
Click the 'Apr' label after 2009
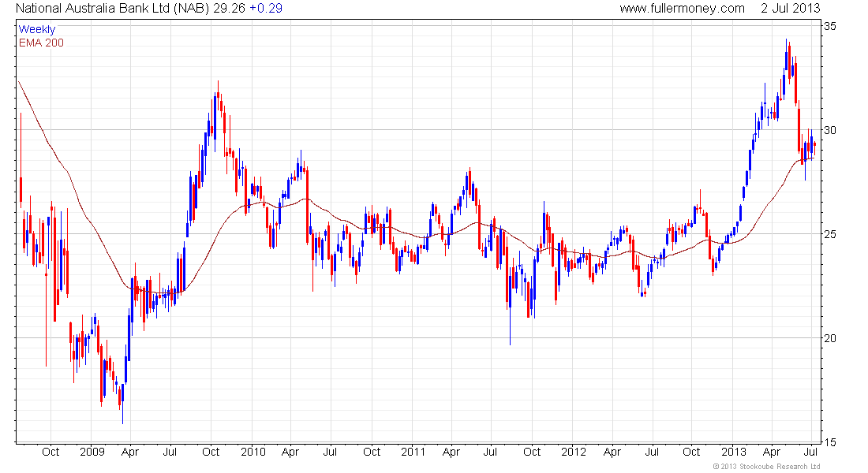[129, 452]
